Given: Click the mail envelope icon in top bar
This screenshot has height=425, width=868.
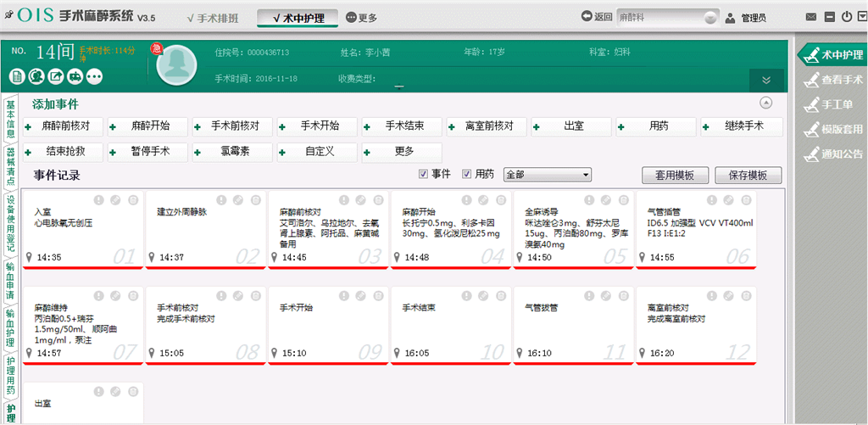Looking at the screenshot, I should (810, 17).
